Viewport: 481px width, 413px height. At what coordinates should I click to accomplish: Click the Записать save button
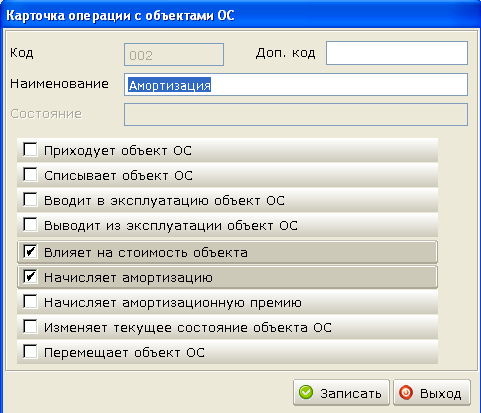(341, 393)
